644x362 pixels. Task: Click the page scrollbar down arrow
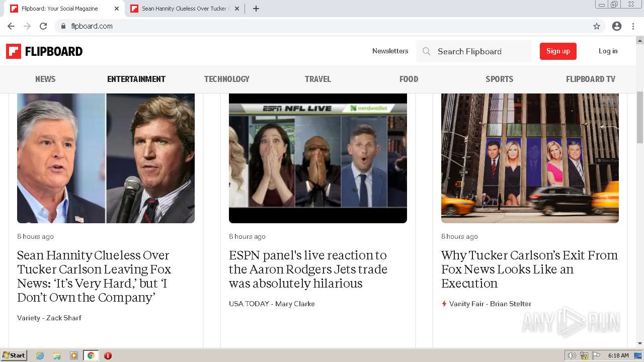coord(640,343)
